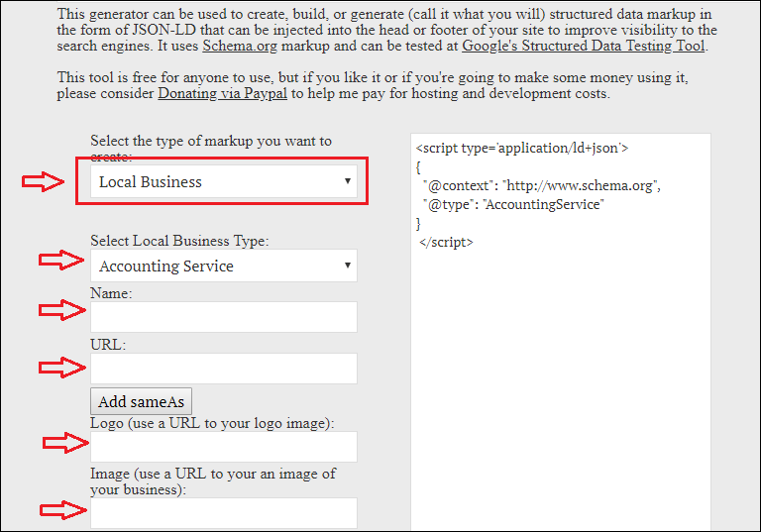This screenshot has height=532, width=761.
Task: Focus the business Image URL field
Action: pos(223,512)
